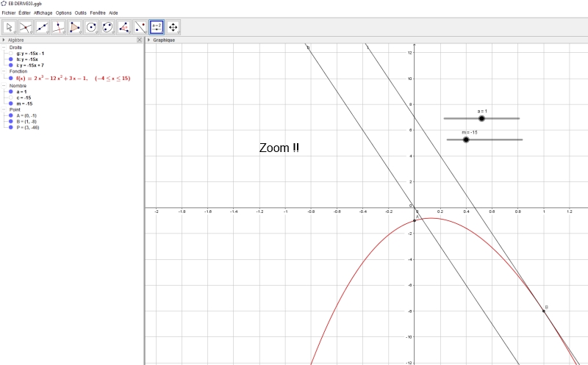
Task: Select the Polygon tool
Action: (x=75, y=27)
